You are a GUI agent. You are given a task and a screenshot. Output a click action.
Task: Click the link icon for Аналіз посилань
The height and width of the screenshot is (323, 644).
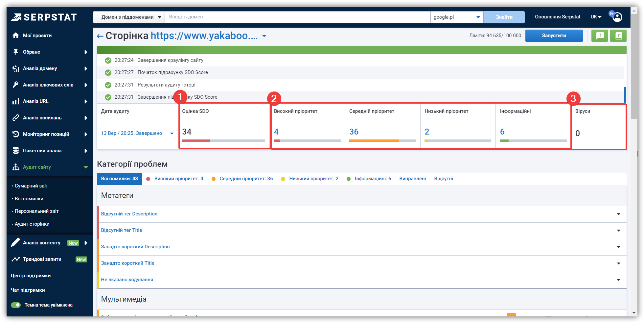pos(16,118)
